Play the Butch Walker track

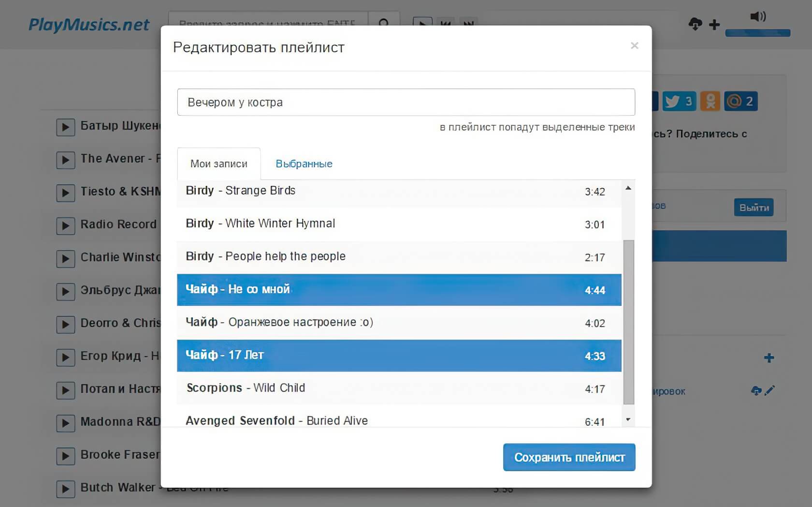click(65, 489)
